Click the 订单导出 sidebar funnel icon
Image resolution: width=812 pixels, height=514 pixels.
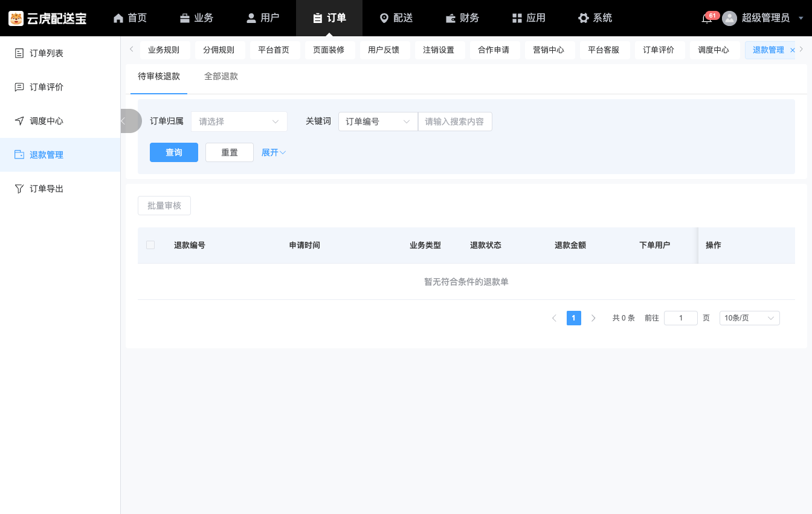pos(19,189)
